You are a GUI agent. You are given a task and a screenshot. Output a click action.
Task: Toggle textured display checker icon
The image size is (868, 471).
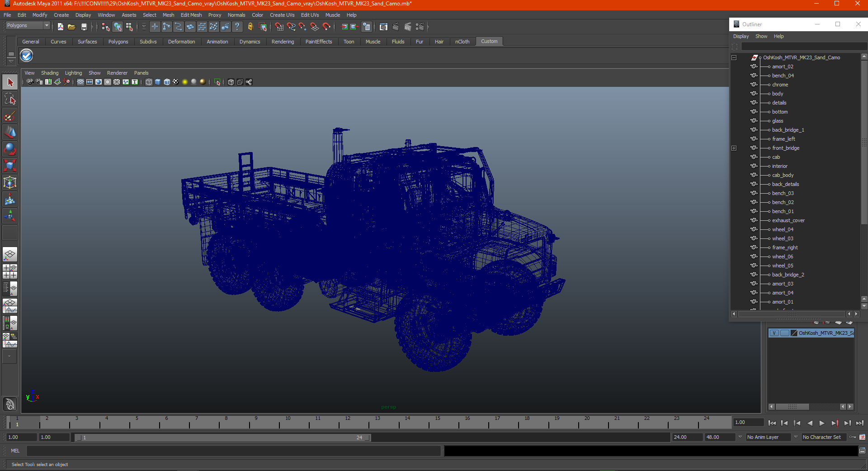(x=176, y=82)
